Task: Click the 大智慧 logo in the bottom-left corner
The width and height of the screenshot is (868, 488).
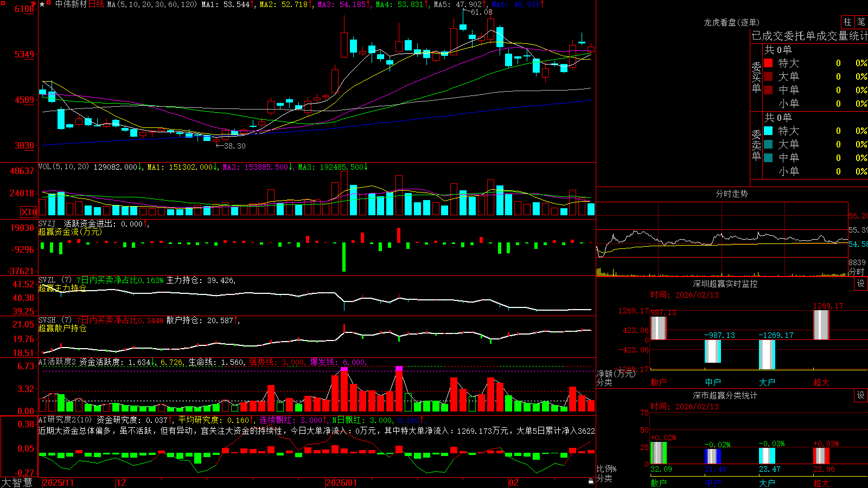Action: [17, 482]
